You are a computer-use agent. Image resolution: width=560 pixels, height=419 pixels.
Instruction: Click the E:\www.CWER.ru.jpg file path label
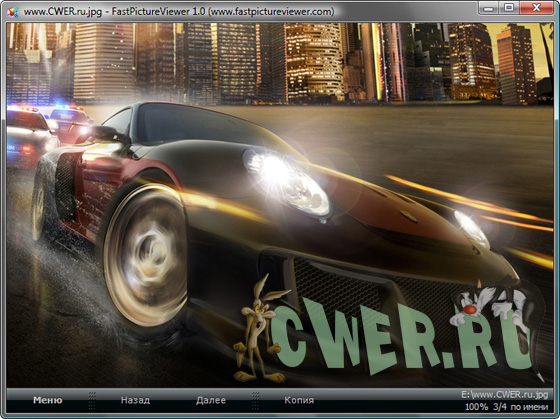pos(504,395)
